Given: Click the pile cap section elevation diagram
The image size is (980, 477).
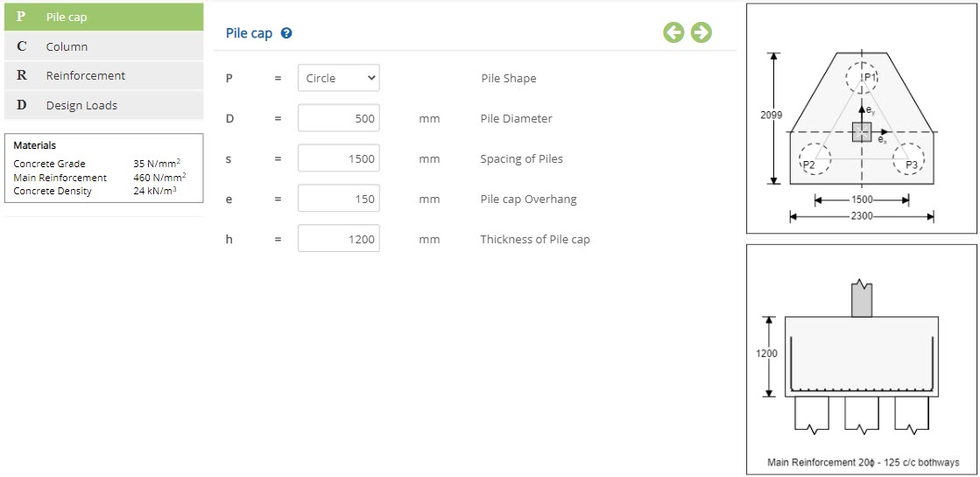Looking at the screenshot, I should (861, 360).
